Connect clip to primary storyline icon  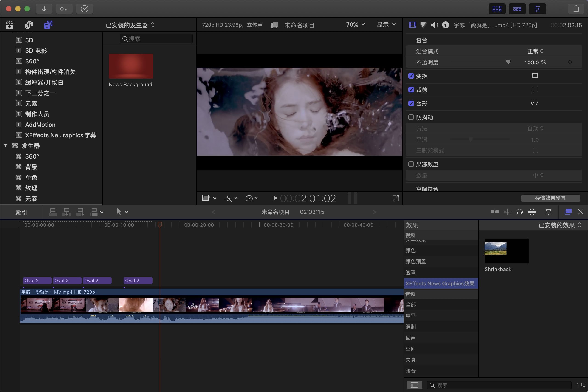click(x=53, y=212)
